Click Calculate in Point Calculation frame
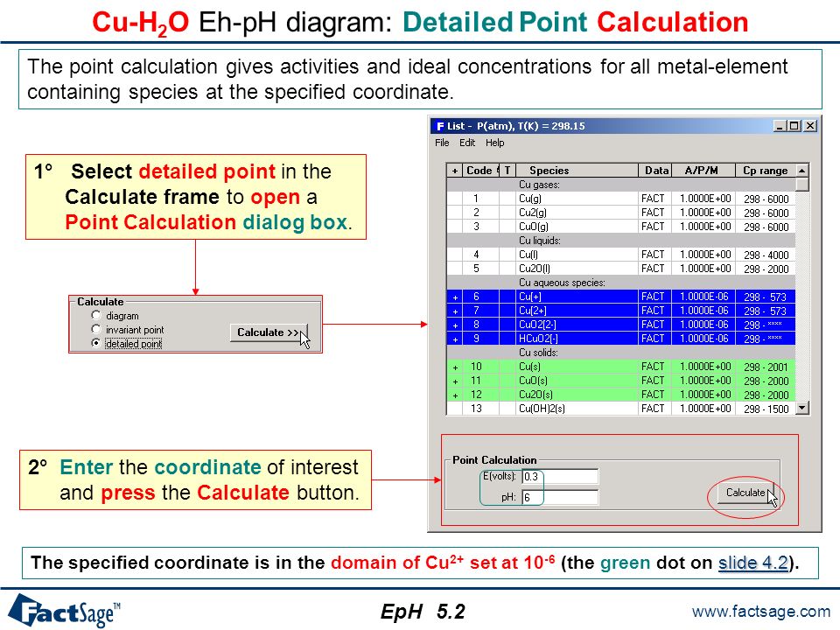Viewport: 840px width, 630px height. click(x=745, y=493)
